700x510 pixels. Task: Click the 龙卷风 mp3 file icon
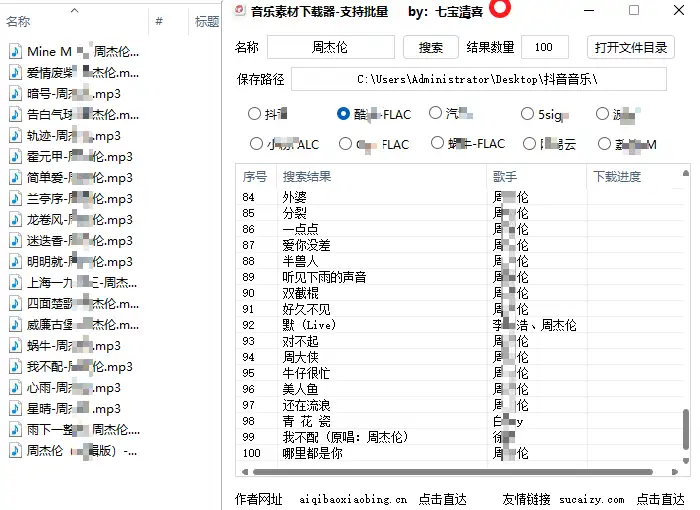(15, 219)
